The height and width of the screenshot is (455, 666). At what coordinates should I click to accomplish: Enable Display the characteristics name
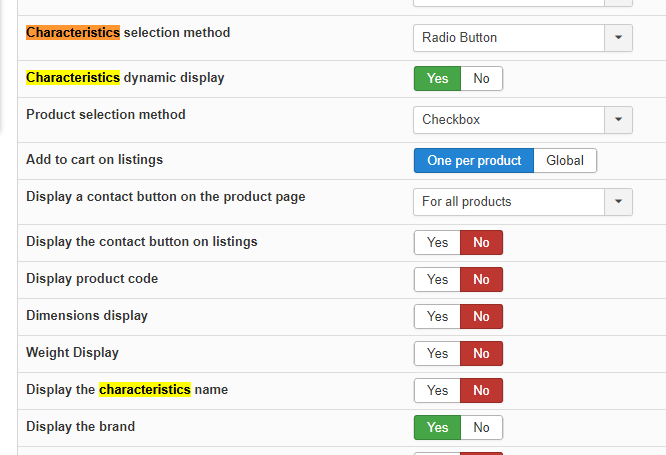(437, 390)
